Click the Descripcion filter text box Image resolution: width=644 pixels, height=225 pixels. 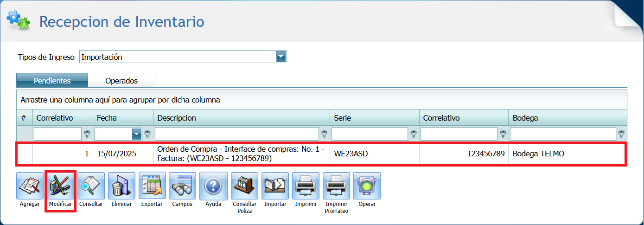pos(237,134)
